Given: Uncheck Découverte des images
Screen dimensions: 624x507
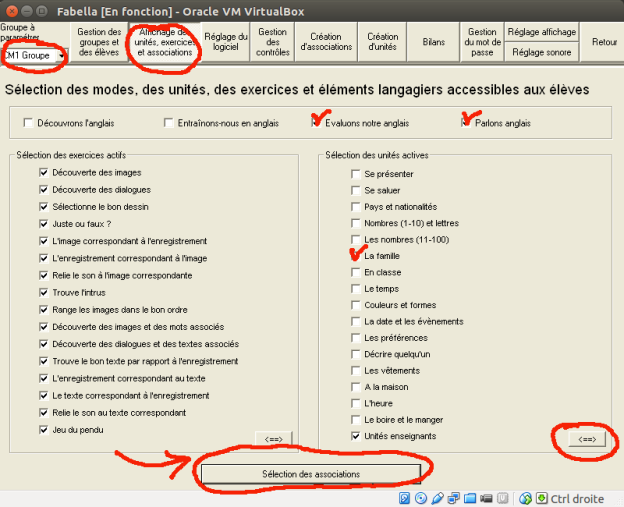Looking at the screenshot, I should (x=44, y=172).
